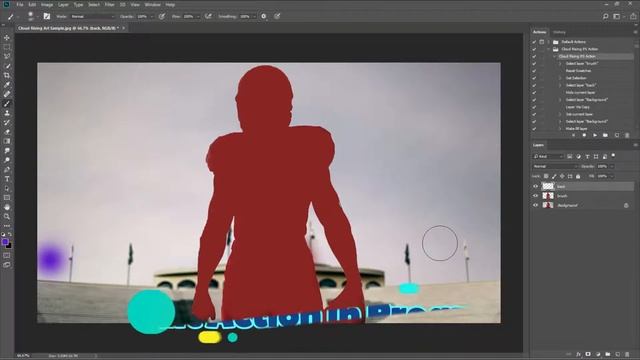The image size is (640, 360).
Task: Create new set folder in Actions
Action: 605,135
